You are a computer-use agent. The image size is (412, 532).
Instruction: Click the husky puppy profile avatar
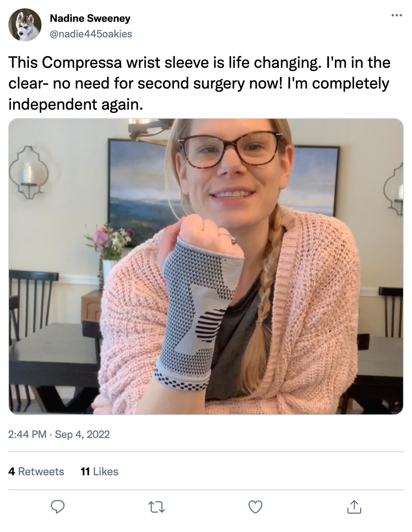(x=25, y=25)
